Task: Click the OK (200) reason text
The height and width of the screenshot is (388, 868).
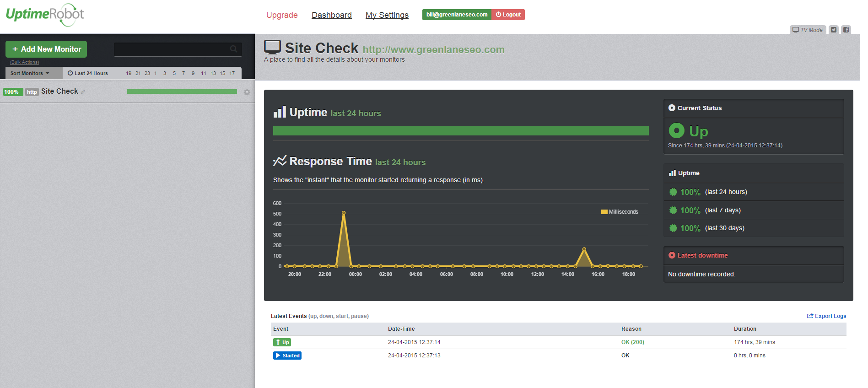Action: click(633, 342)
